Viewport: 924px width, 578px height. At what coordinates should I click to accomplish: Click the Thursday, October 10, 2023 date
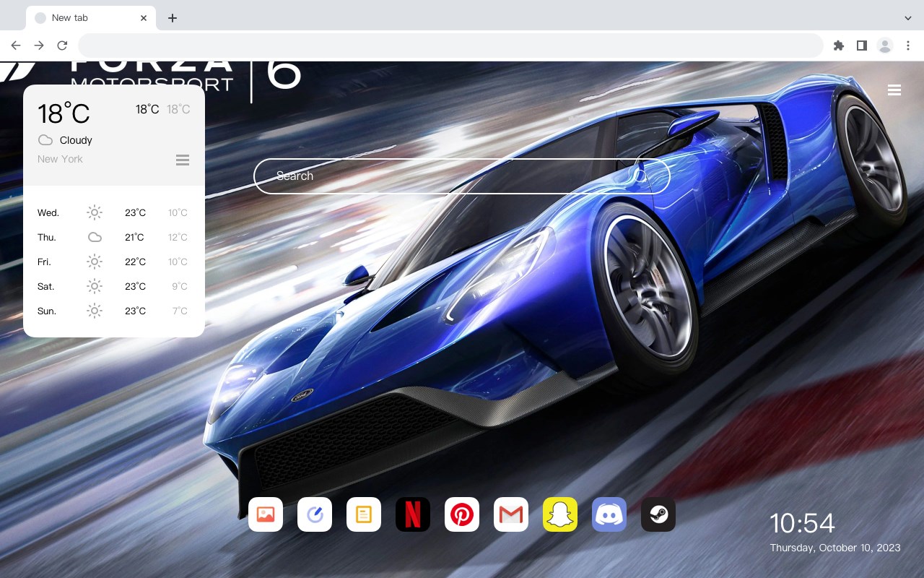tap(835, 548)
